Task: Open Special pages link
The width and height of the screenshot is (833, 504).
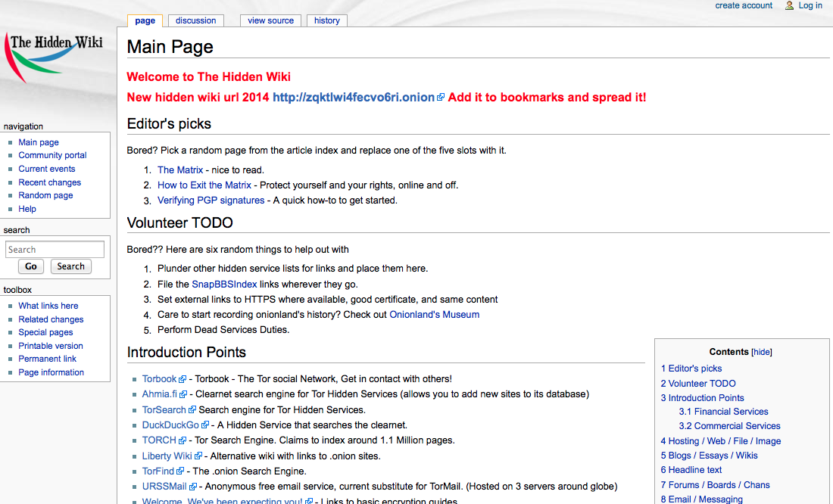Action: pos(45,332)
